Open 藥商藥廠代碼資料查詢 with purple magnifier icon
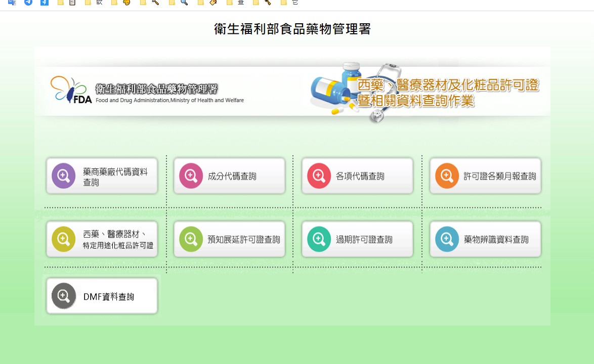Viewport: 594px width, 364px height. [102, 176]
